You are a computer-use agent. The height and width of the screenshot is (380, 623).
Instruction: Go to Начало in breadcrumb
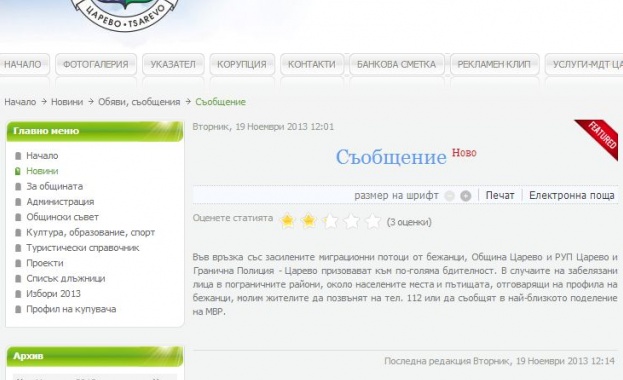coord(20,102)
